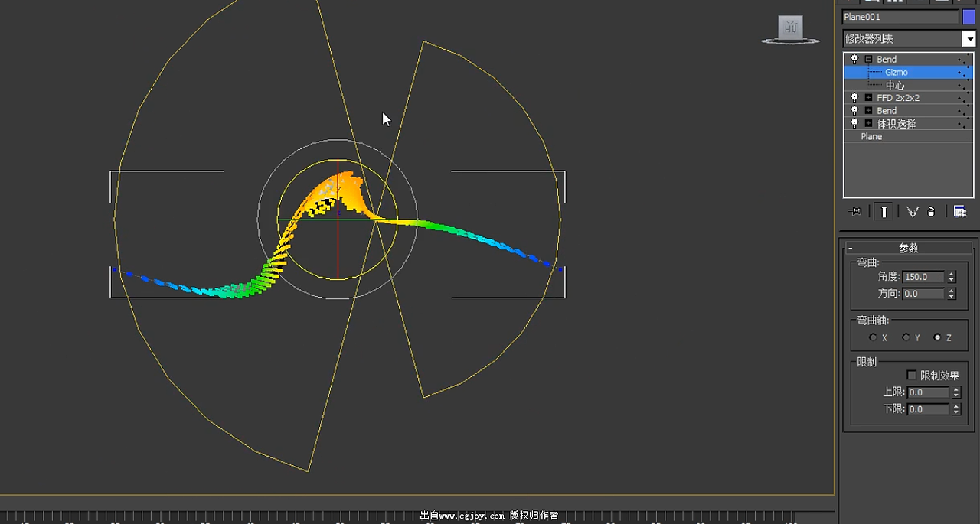The width and height of the screenshot is (980, 524).
Task: Select Y bend axis radio button
Action: point(906,337)
